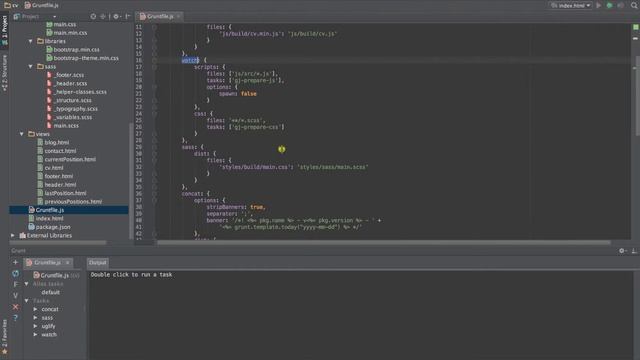640x360 pixels.
Task: Click the green inspection status indicator
Action: point(636,27)
